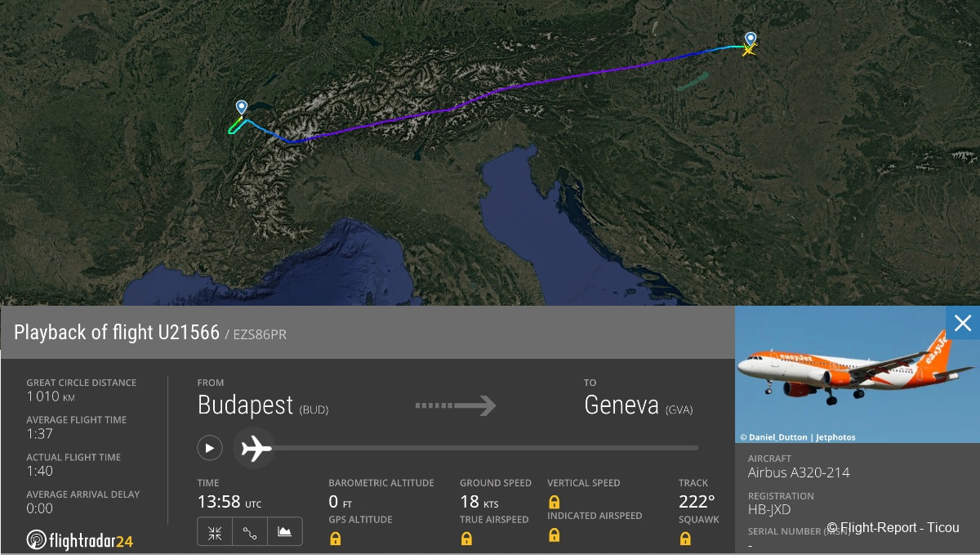The height and width of the screenshot is (555, 980).
Task: Click the Flightradar24 logo
Action: point(80,539)
